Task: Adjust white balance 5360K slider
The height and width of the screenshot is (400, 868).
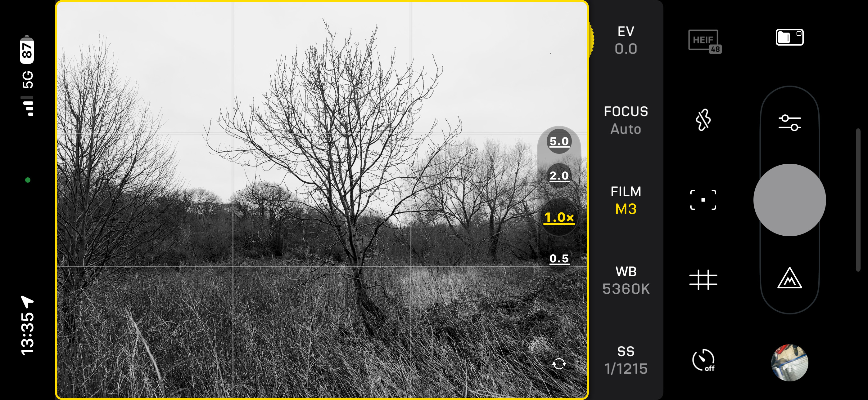Action: point(626,280)
